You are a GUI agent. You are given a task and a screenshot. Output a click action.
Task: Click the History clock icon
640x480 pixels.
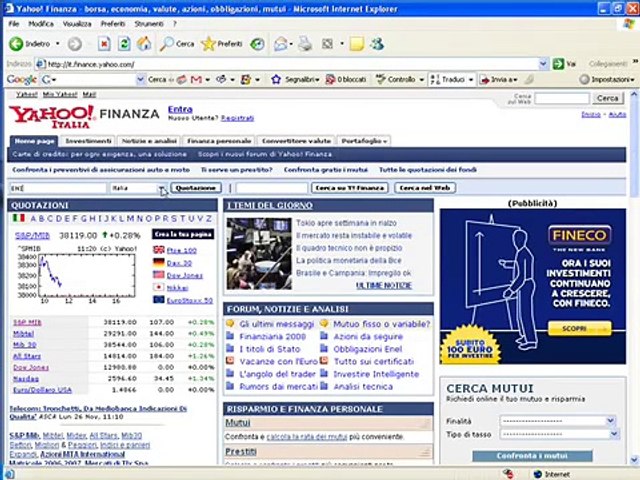[257, 44]
